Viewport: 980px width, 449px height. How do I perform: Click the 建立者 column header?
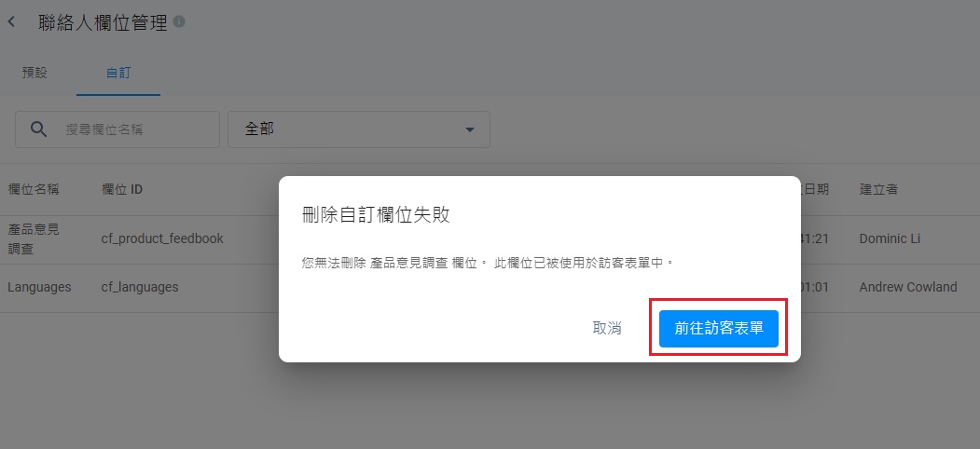click(878, 189)
